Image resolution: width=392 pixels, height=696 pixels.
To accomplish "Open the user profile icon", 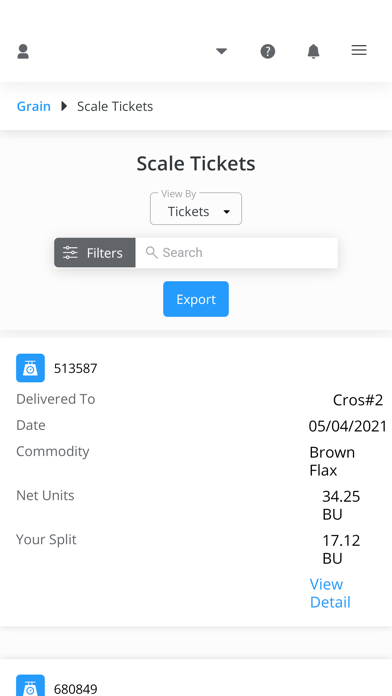I will click(x=23, y=51).
